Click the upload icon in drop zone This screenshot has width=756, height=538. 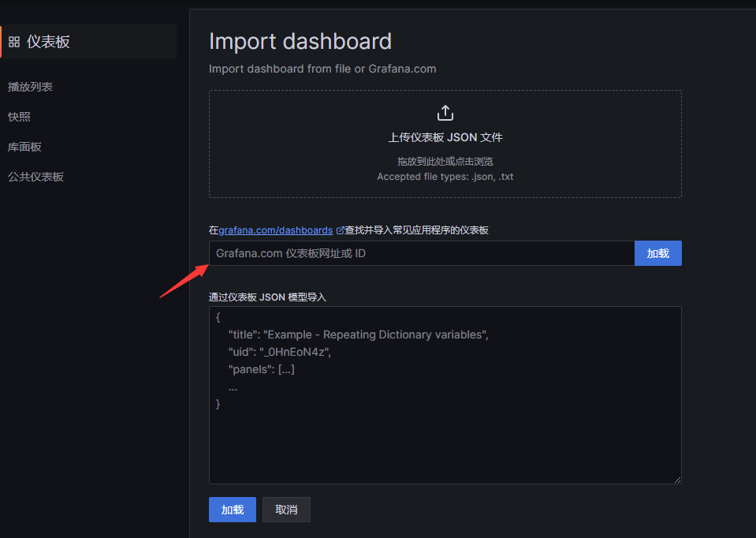(445, 113)
